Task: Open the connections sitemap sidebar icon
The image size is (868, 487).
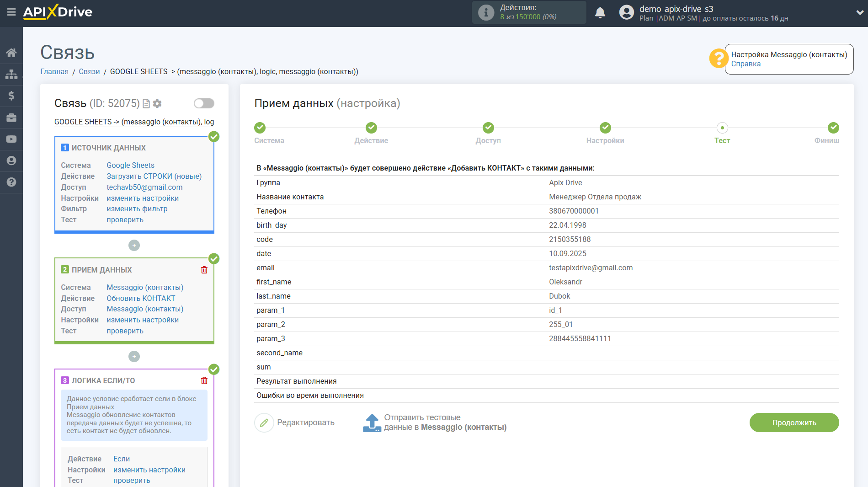Action: [11, 74]
